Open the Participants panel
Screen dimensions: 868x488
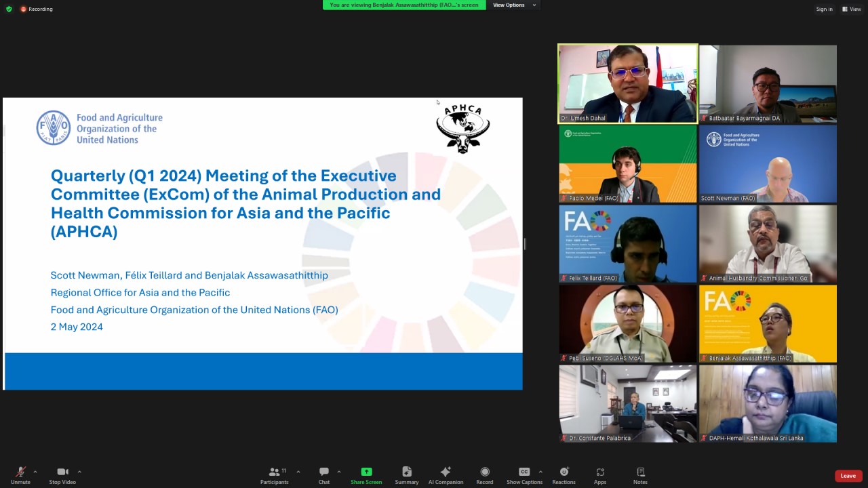(x=274, y=475)
